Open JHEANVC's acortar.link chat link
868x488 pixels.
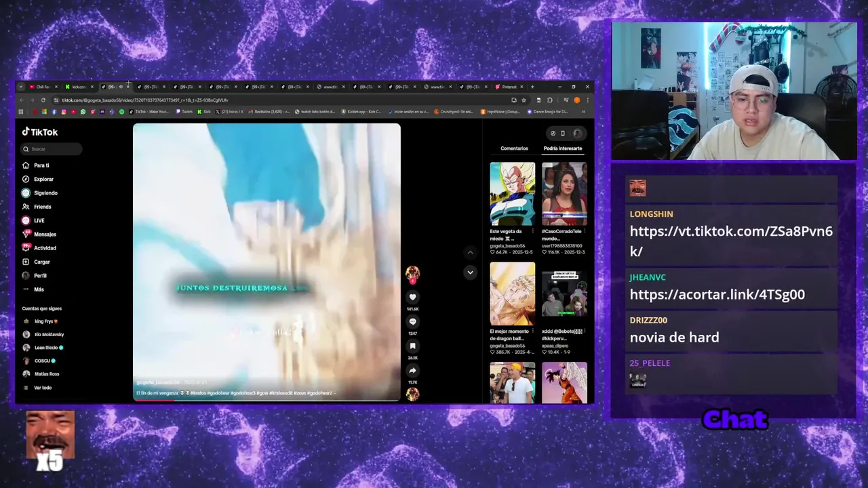click(717, 294)
